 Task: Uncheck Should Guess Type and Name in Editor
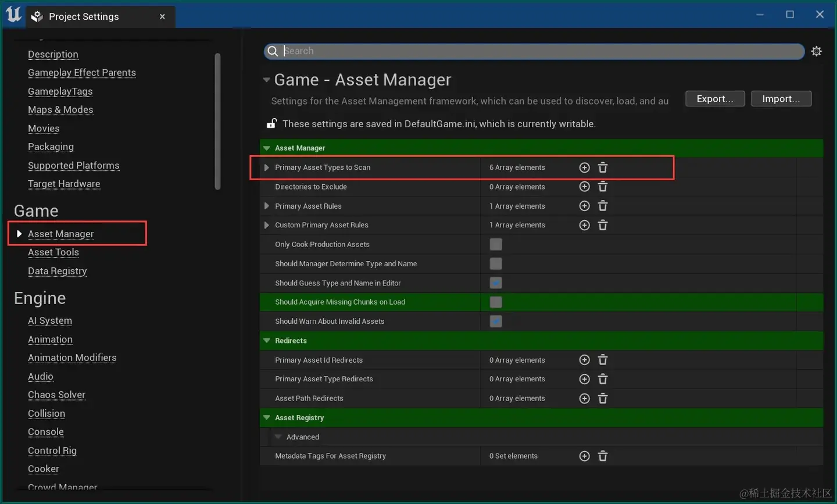[496, 283]
